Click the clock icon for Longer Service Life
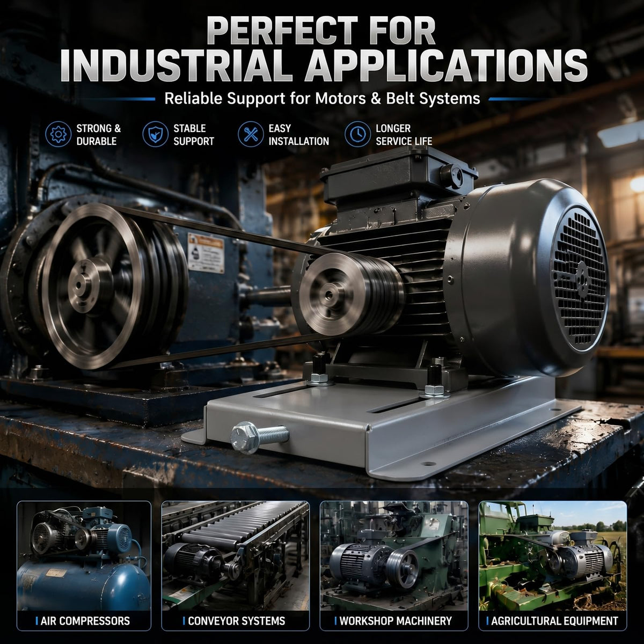 [x=357, y=134]
